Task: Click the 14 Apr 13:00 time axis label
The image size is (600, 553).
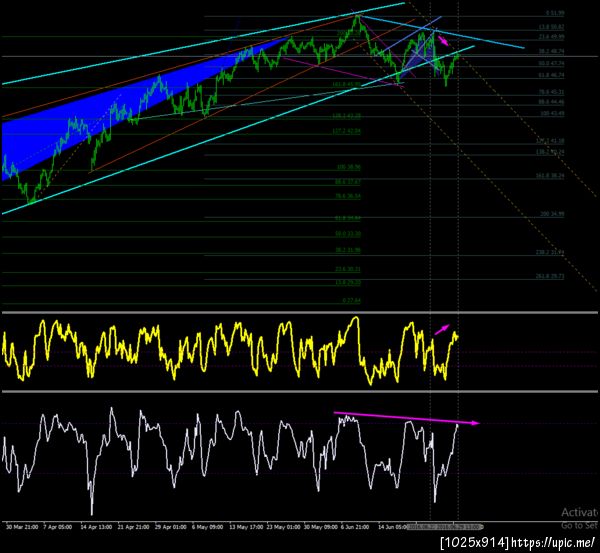Action: (x=96, y=527)
